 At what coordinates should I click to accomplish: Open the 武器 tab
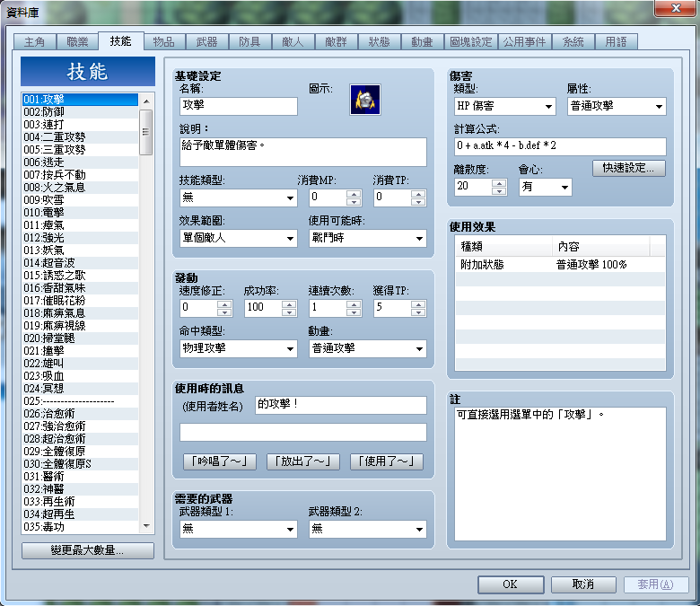[206, 42]
